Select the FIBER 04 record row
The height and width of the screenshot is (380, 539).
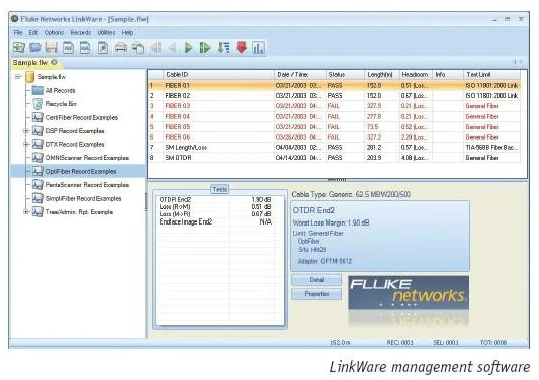334,116
